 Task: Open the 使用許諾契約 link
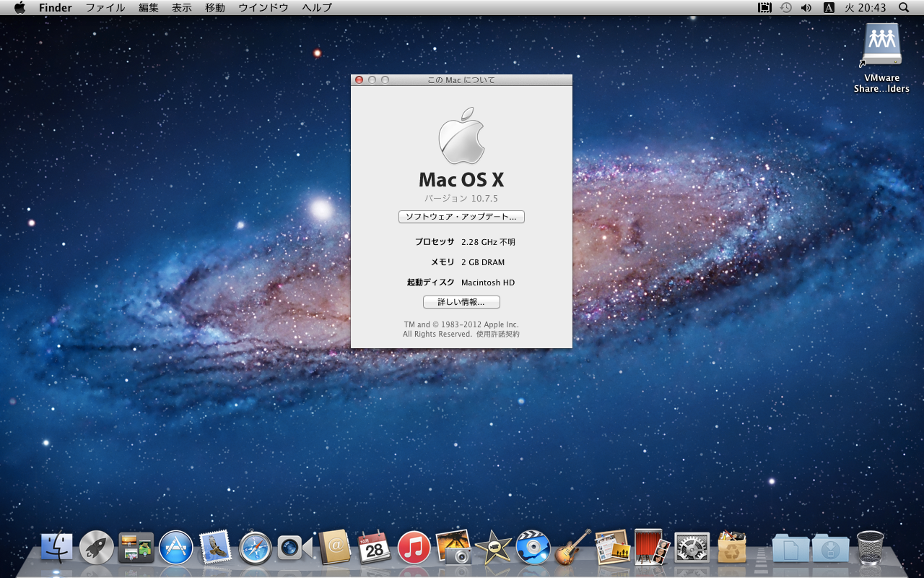497,335
